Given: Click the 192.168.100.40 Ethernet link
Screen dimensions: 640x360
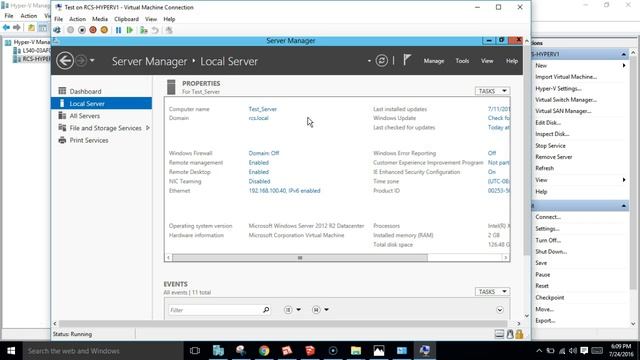Looking at the screenshot, I should pos(284,191).
